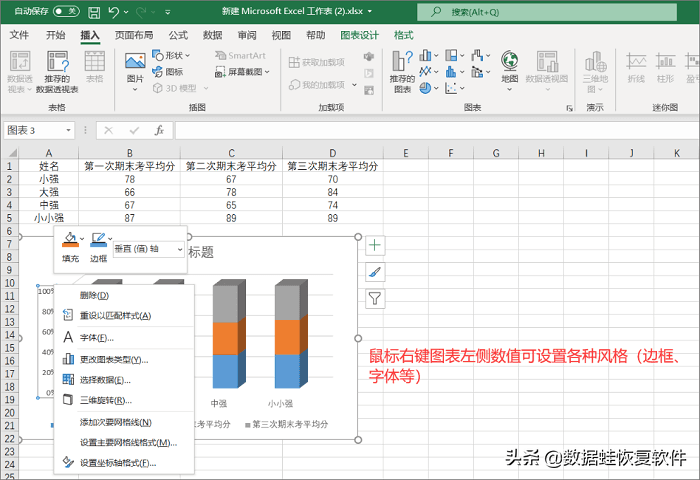Open Chart Styles paintbrush button

375,272
